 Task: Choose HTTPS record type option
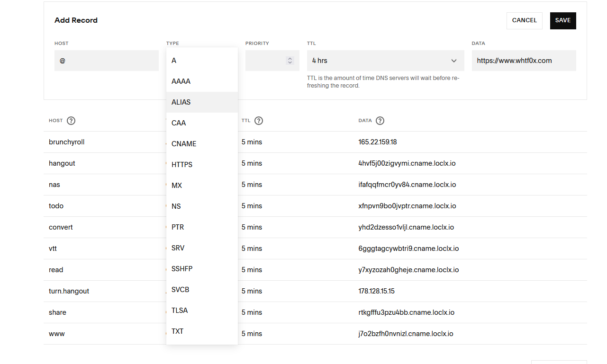coord(202,165)
